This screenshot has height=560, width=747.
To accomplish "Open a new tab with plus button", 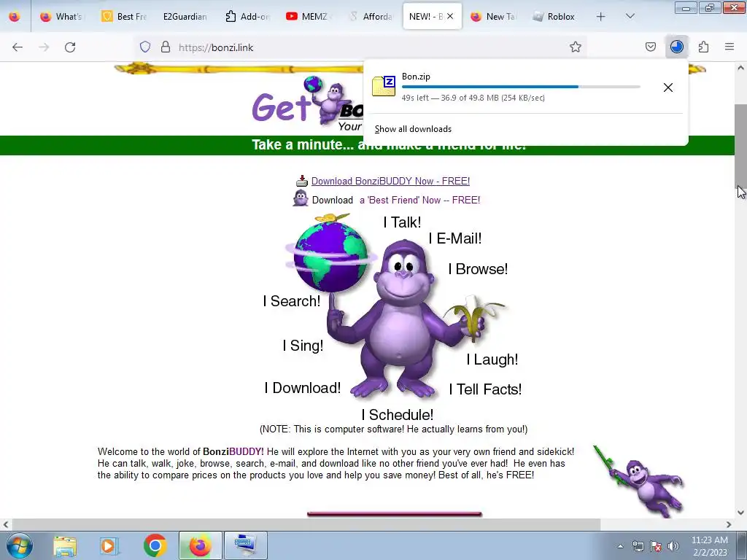I will (601, 17).
